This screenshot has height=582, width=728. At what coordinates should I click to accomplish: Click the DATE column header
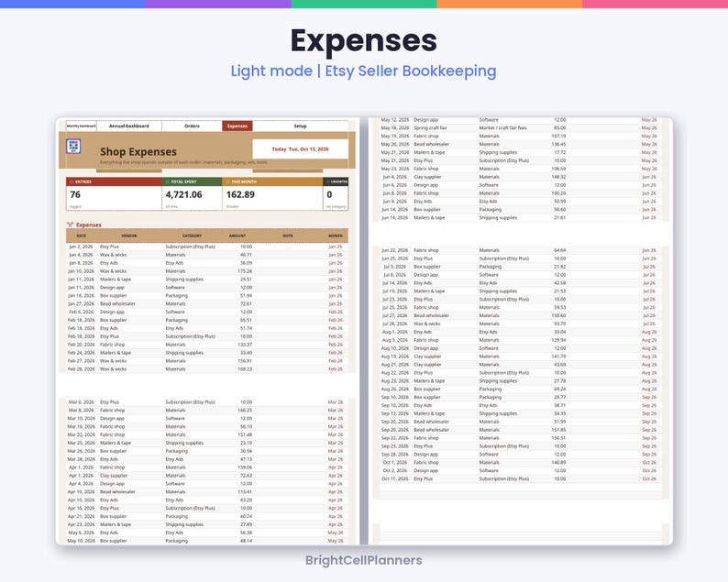pyautogui.click(x=82, y=236)
